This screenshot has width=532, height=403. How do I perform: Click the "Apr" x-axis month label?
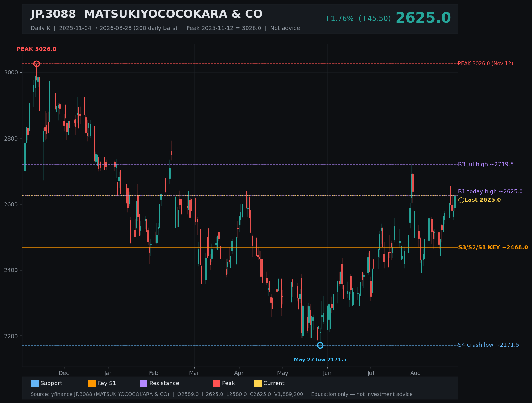coord(239,373)
